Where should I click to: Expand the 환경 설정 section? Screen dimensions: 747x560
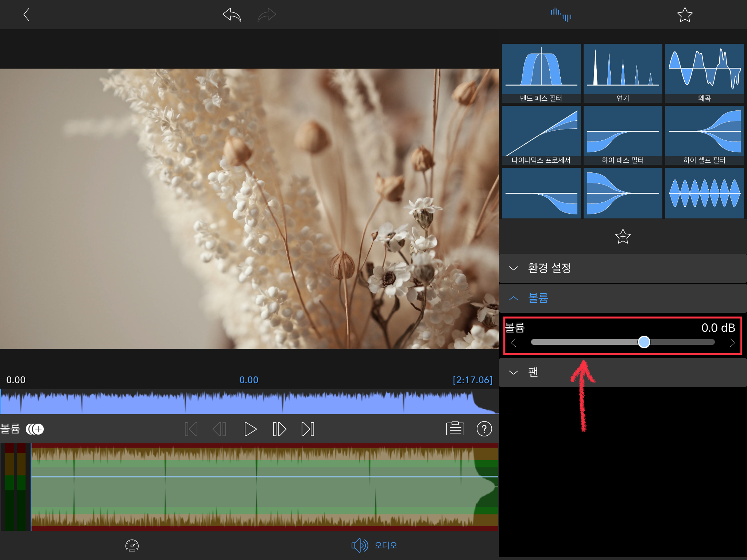[622, 268]
